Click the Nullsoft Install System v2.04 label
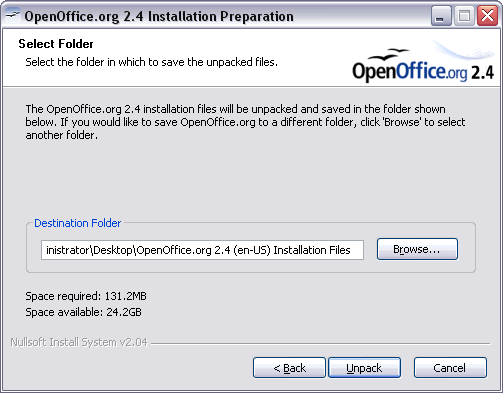This screenshot has height=393, width=503. (x=79, y=342)
